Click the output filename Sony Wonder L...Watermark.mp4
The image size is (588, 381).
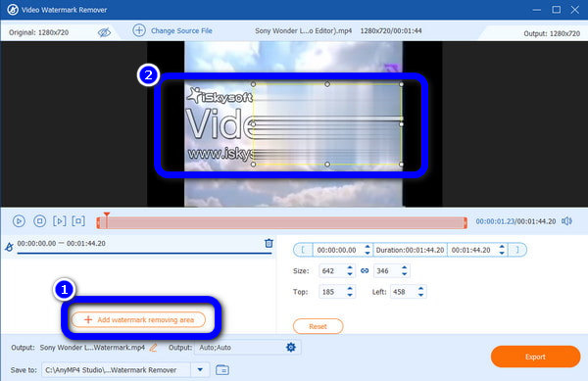click(x=92, y=348)
